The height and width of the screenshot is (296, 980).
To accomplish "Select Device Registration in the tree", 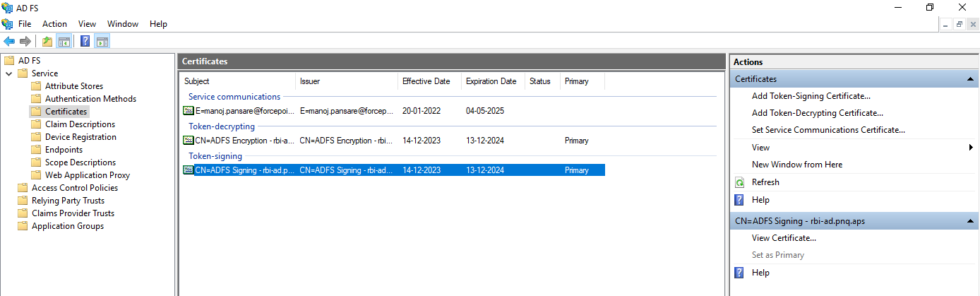I will click(80, 137).
